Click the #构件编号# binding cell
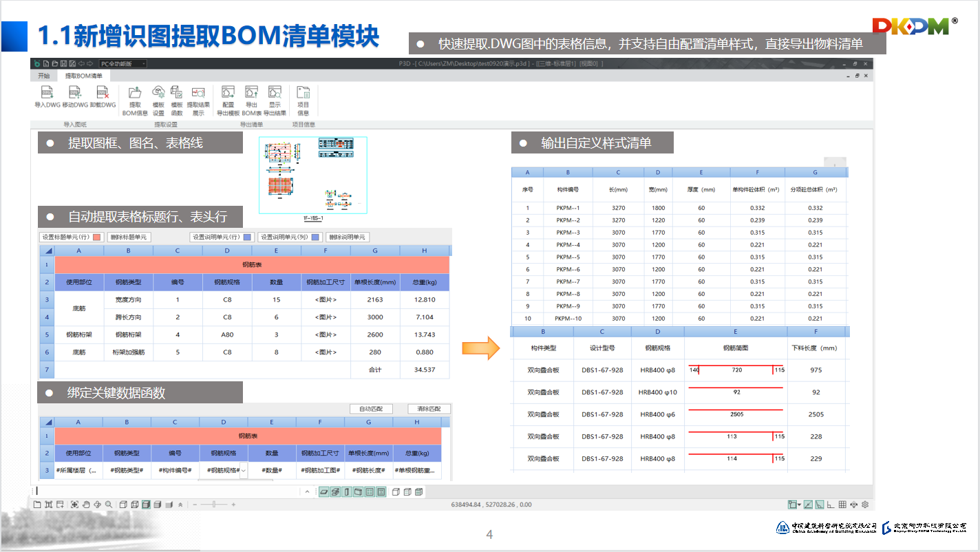 [x=175, y=471]
